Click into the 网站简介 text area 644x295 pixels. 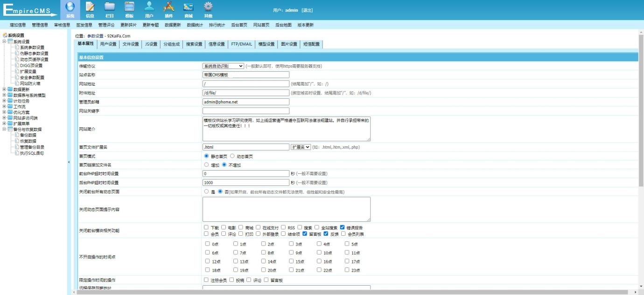pos(287,129)
